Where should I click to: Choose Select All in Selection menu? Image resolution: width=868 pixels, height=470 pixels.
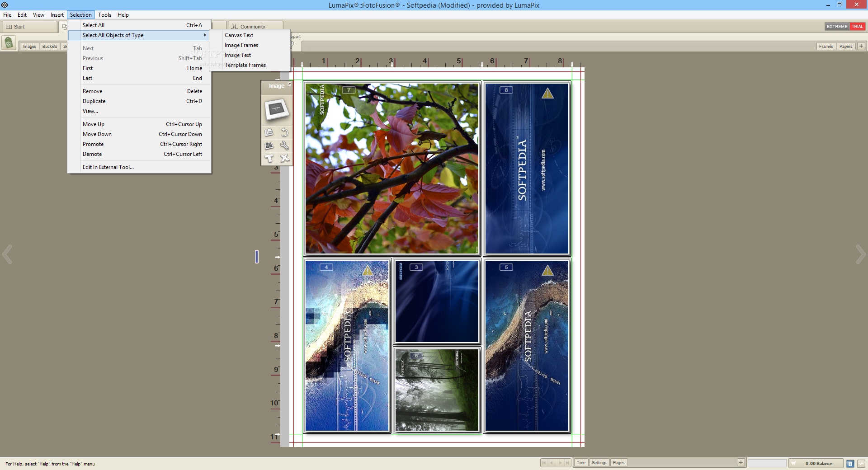click(139, 25)
